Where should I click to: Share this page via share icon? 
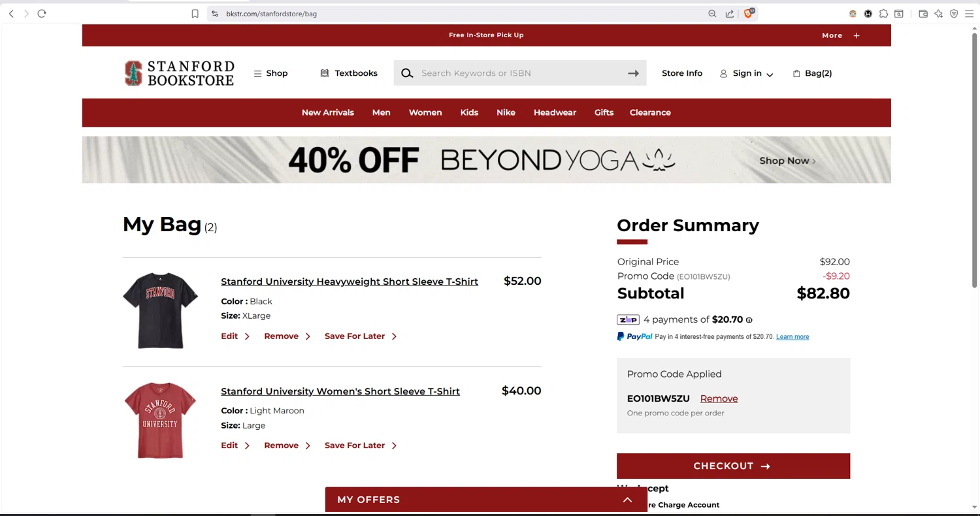point(730,14)
